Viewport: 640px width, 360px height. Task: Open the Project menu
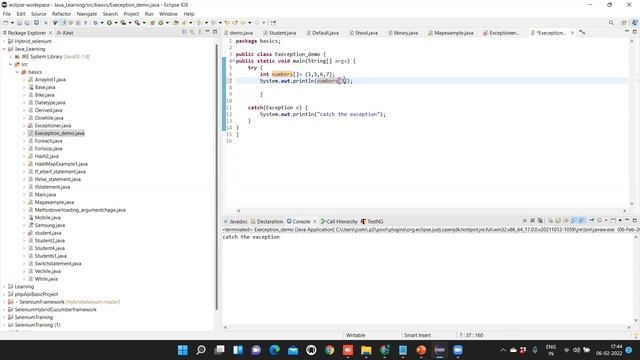click(x=131, y=14)
